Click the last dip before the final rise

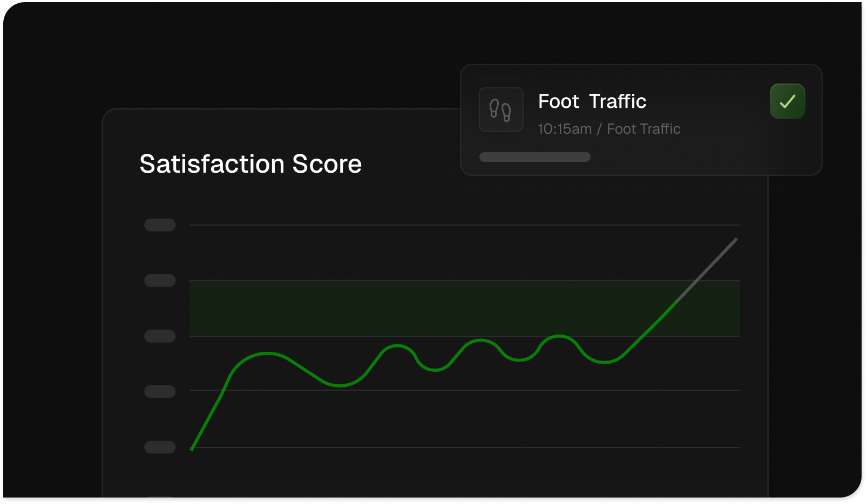(605, 362)
